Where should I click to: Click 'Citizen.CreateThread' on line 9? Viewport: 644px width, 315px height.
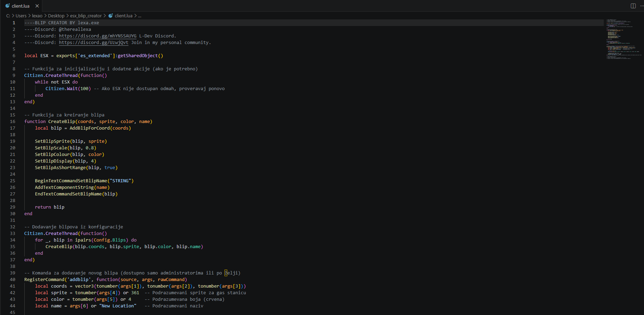(51, 76)
